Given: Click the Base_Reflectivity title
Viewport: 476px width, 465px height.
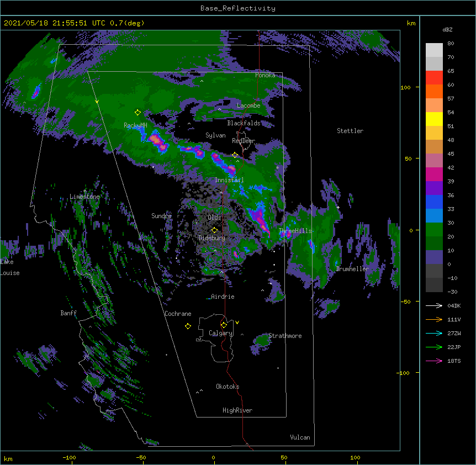Looking at the screenshot, I should 238,8.
